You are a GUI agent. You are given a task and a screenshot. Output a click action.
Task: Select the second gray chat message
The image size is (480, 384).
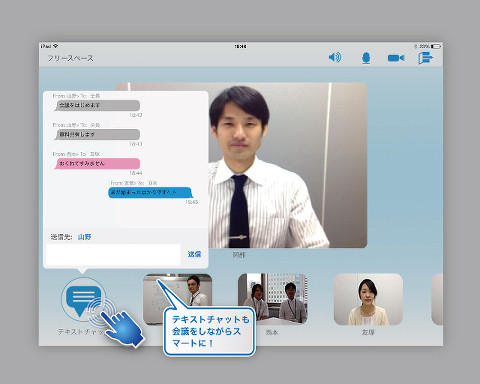pyautogui.click(x=97, y=134)
